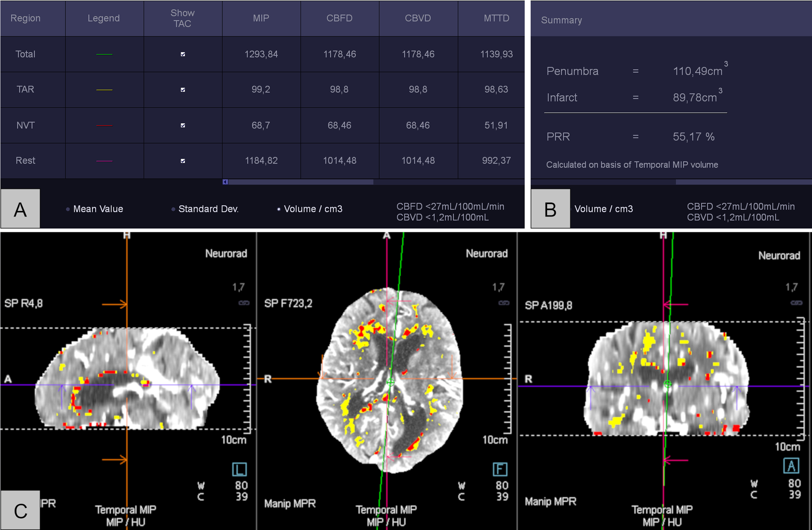The image size is (812, 530).
Task: Click the 10cm scale ruler in axial view
Action: pyautogui.click(x=507, y=379)
